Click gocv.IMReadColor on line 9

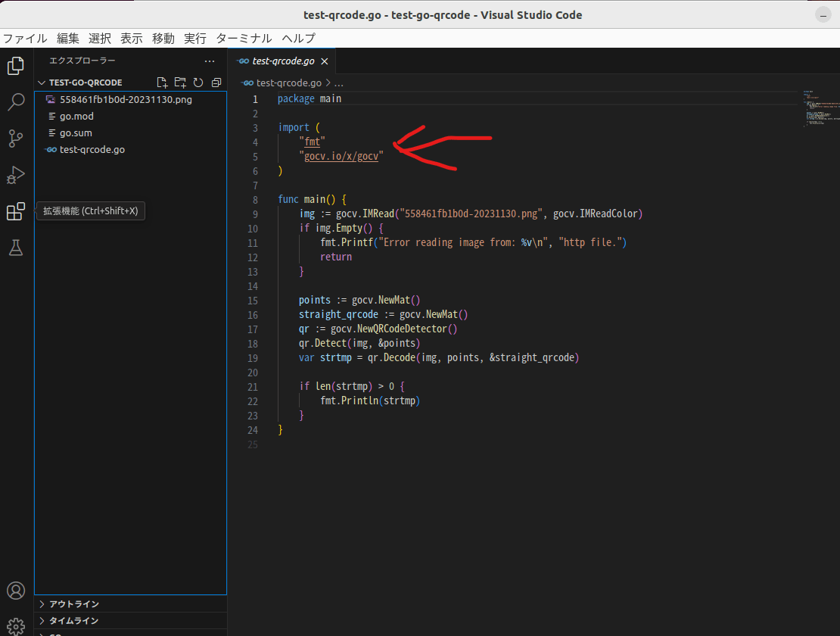point(595,214)
